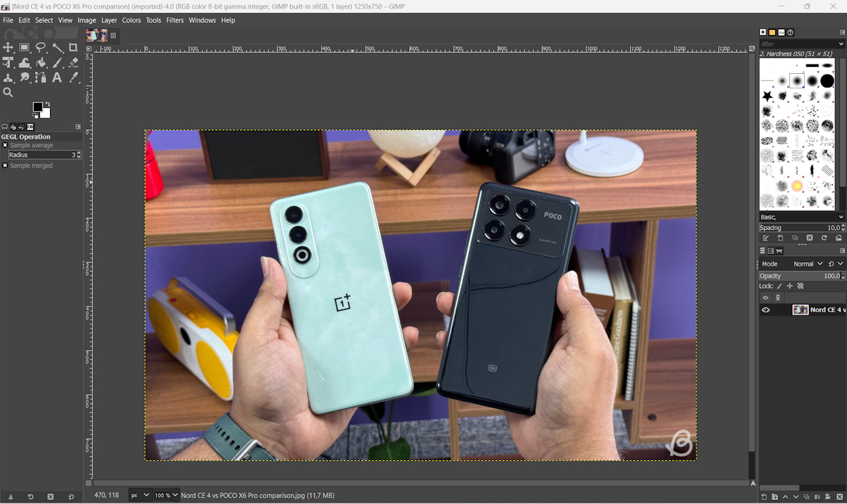Select the Move tool
The width and height of the screenshot is (847, 504).
click(x=9, y=47)
